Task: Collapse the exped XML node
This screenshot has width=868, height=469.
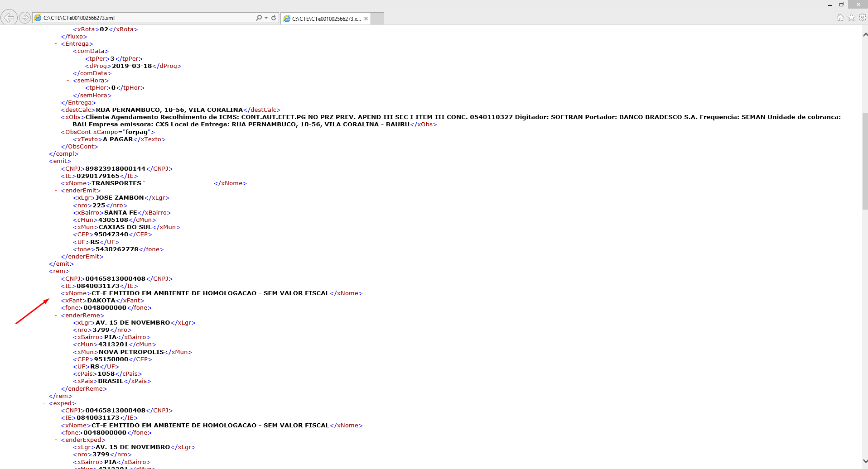Action: click(x=44, y=403)
